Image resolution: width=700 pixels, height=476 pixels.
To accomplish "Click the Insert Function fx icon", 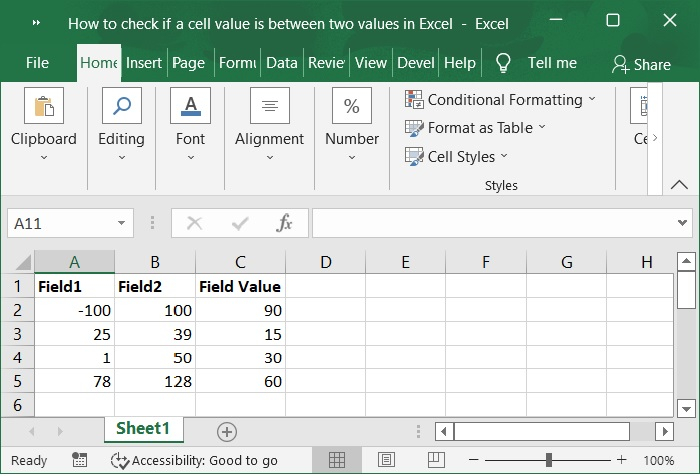I will click(x=284, y=223).
